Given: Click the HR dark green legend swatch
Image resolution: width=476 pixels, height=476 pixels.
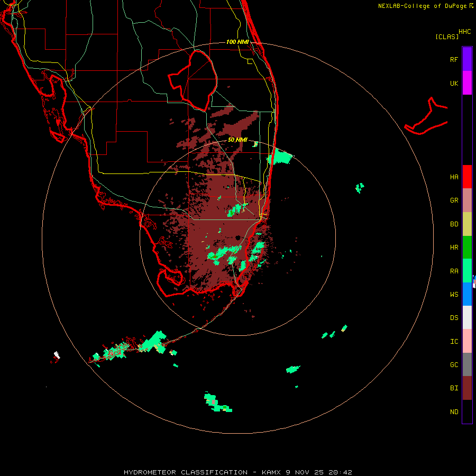Looking at the screenshot, I should pos(467,248).
